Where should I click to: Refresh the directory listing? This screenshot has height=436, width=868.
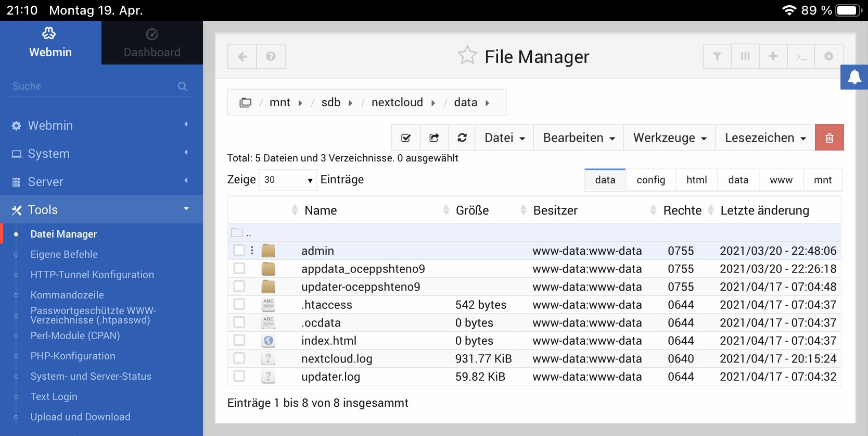tap(462, 138)
